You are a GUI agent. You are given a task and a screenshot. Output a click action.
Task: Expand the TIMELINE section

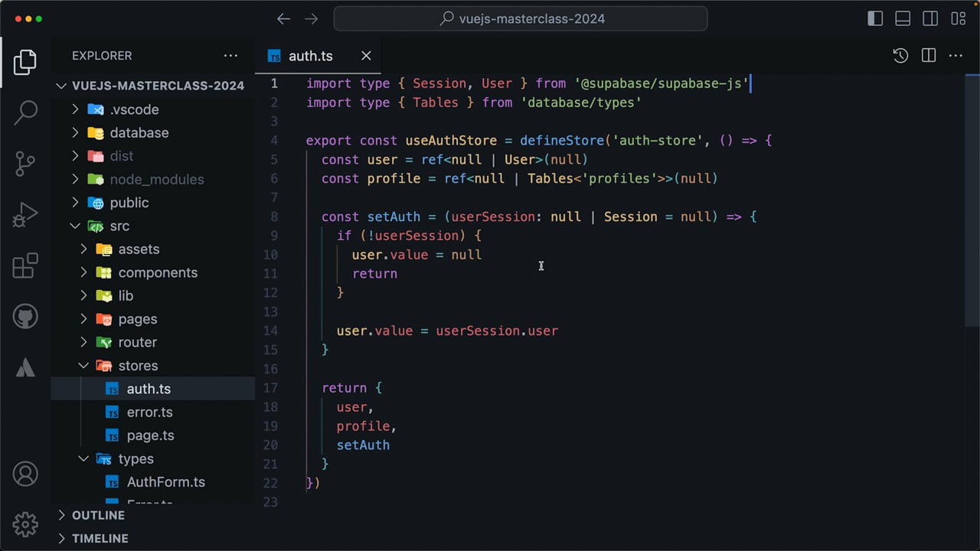(x=153, y=538)
